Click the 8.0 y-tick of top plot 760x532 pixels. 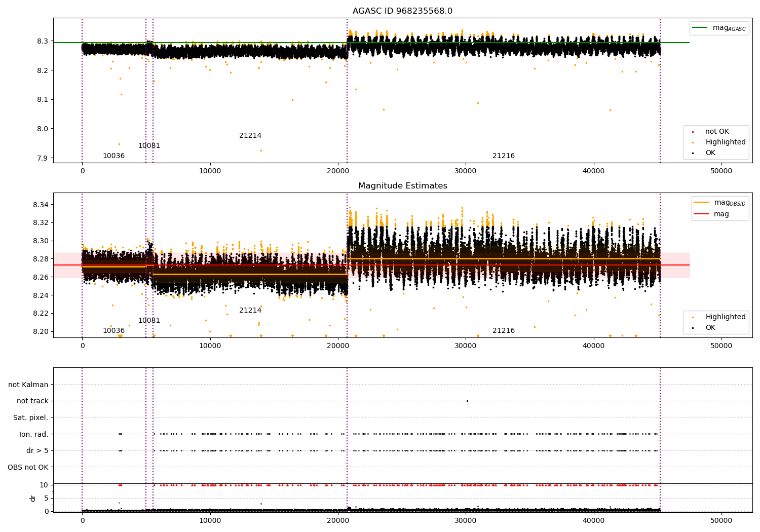(43, 129)
